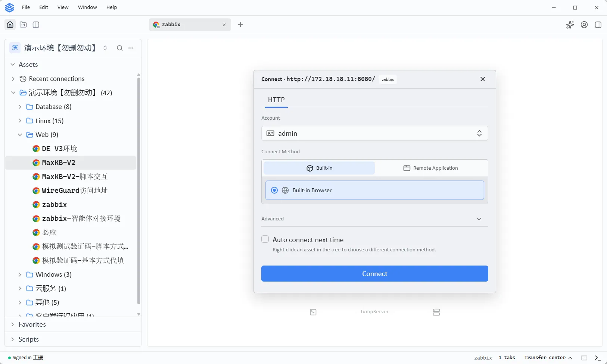Open the calendar/session icon next to home
The width and height of the screenshot is (607, 364).
tap(23, 25)
